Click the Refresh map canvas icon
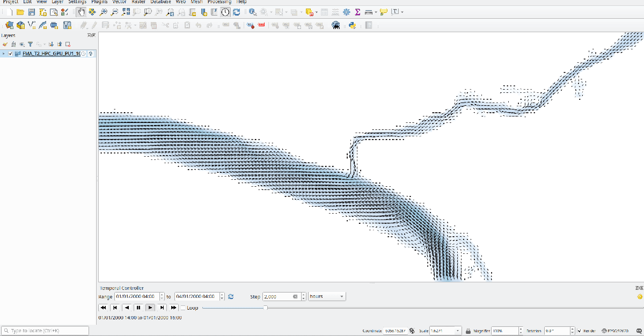 click(x=236, y=12)
